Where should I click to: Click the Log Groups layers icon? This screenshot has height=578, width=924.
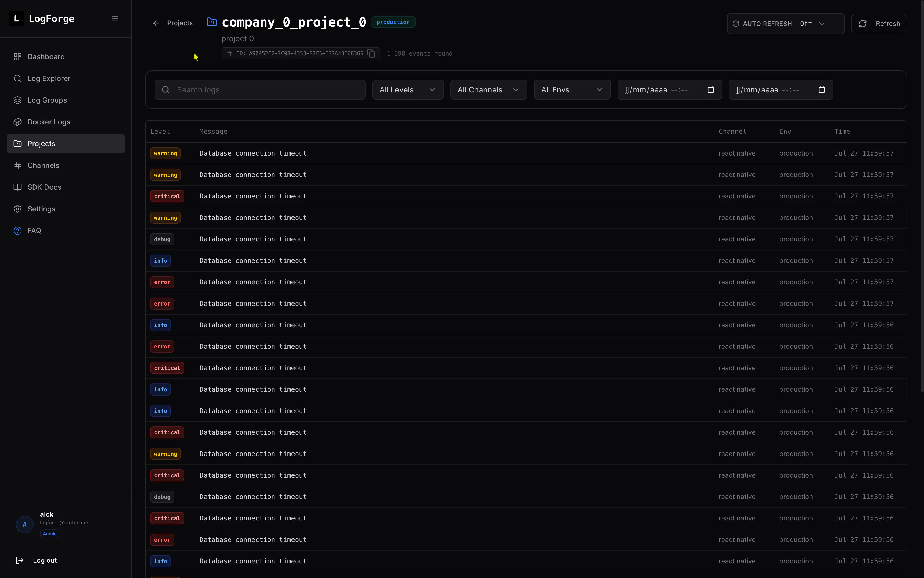pos(18,100)
